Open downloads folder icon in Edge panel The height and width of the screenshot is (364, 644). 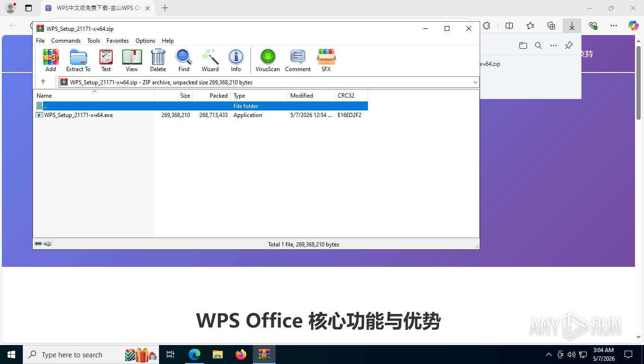523,45
